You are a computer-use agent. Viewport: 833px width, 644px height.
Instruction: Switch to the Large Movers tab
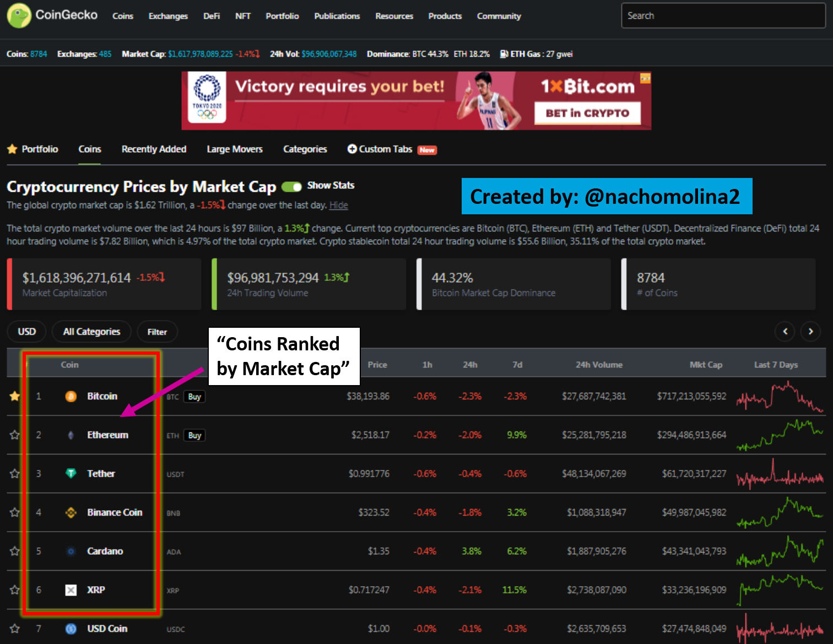235,149
